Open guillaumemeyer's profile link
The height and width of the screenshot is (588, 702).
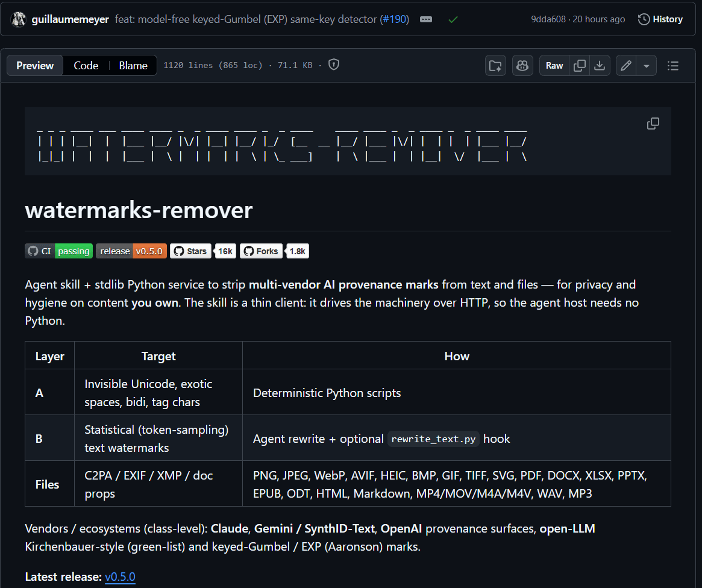[x=71, y=19]
